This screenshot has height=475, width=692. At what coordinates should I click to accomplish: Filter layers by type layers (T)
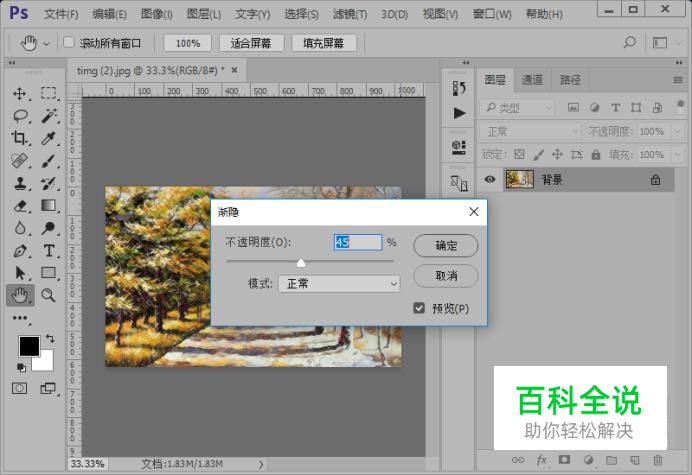[615, 107]
